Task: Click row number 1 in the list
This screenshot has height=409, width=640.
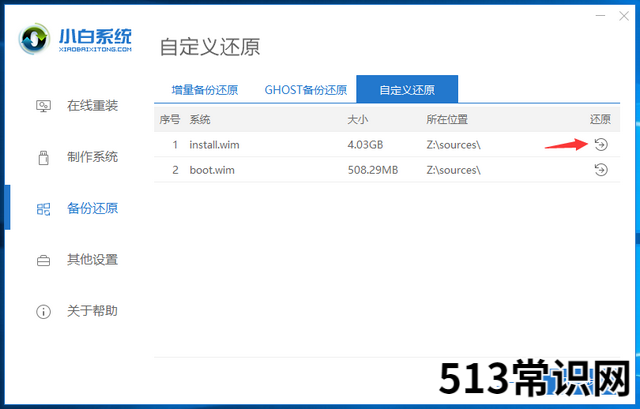Action: (x=175, y=145)
